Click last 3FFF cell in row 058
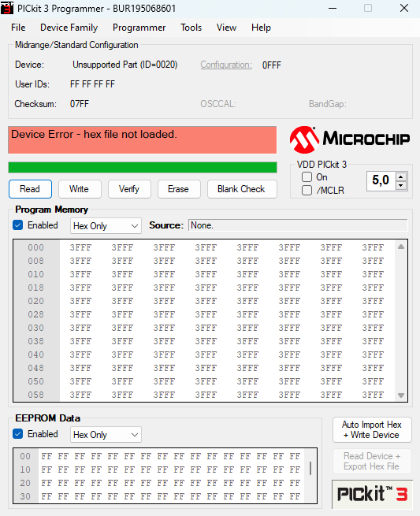The width and height of the screenshot is (420, 516). [373, 395]
